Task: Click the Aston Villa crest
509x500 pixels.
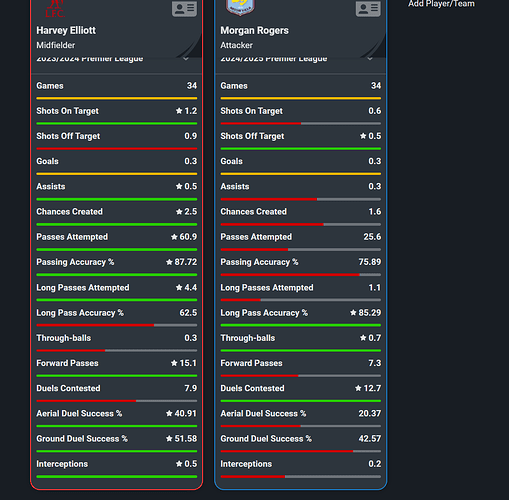Action: coord(240,7)
